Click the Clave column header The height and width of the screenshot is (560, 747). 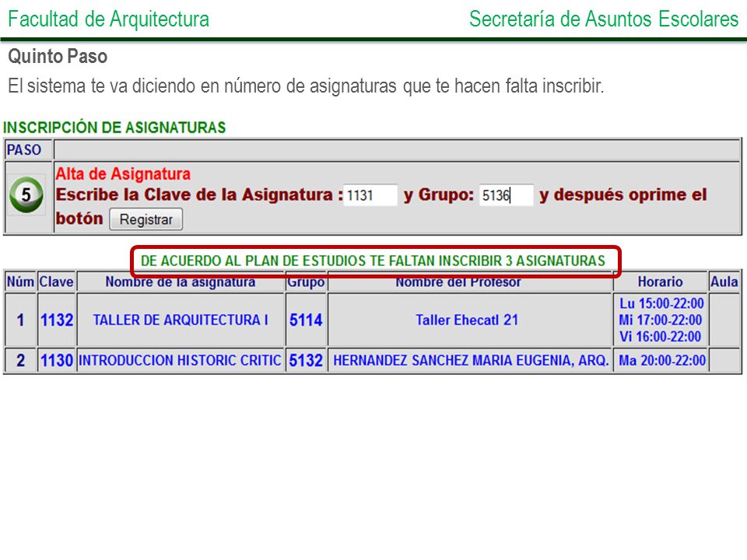click(x=56, y=282)
